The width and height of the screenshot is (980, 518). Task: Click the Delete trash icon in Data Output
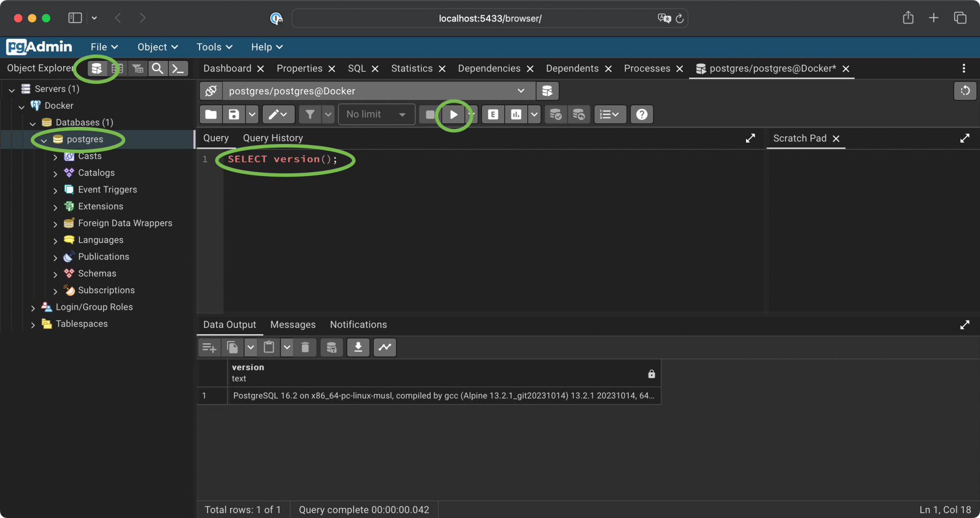(x=305, y=347)
